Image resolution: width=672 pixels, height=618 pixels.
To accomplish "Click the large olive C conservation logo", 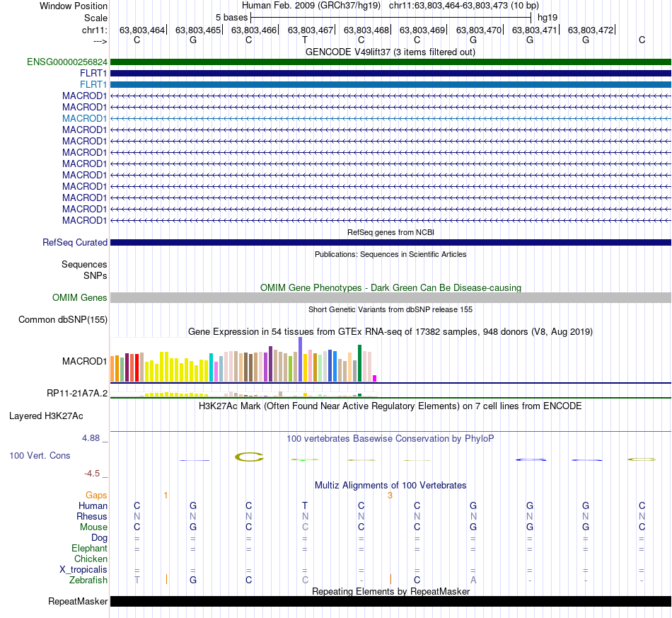I will click(x=249, y=457).
